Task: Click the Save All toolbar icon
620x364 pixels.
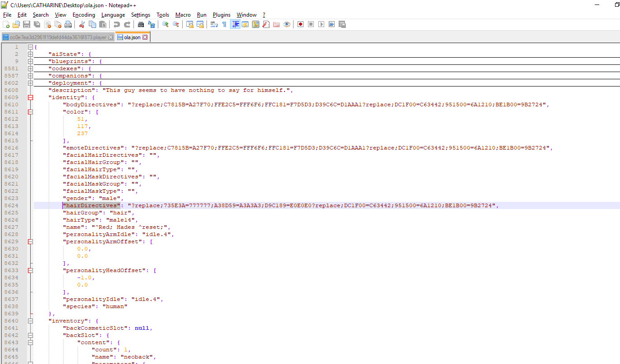Action: click(37, 24)
